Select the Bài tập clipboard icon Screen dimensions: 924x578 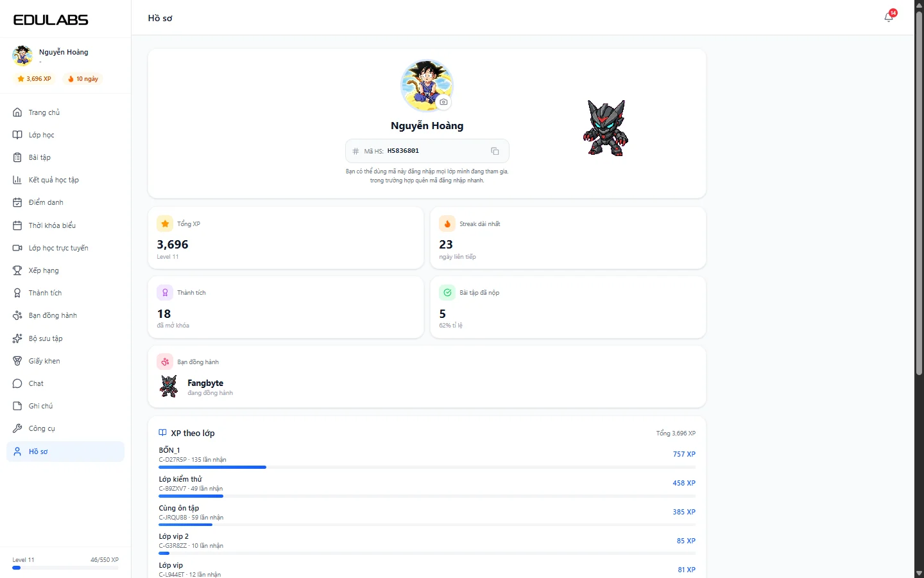click(x=17, y=157)
